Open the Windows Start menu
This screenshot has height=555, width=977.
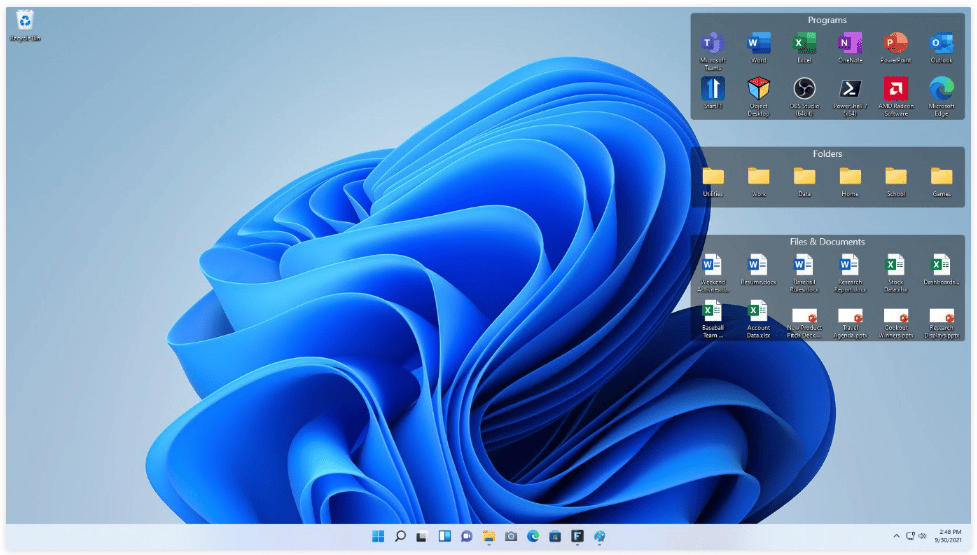[378, 536]
